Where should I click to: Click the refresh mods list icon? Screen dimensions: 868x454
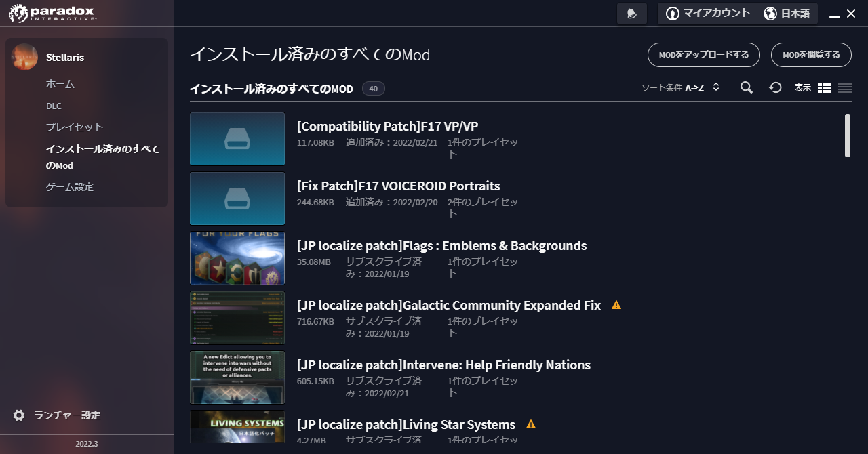click(776, 87)
